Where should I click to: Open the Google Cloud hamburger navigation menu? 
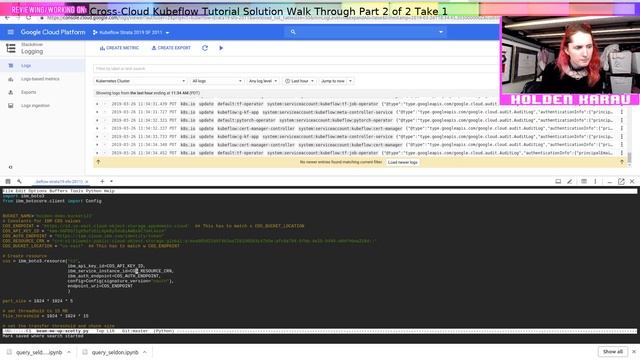pyautogui.click(x=11, y=32)
